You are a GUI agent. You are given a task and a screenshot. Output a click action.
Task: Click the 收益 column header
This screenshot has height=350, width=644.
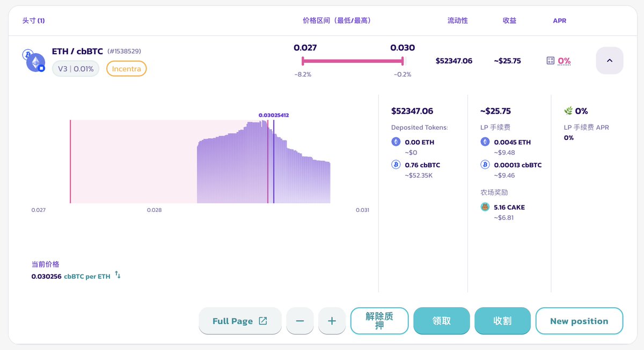(x=509, y=20)
